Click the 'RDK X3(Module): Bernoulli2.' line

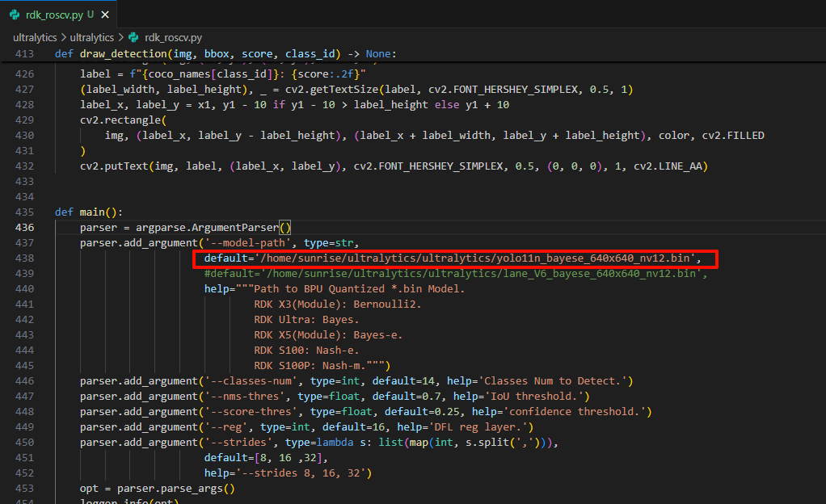click(x=338, y=304)
